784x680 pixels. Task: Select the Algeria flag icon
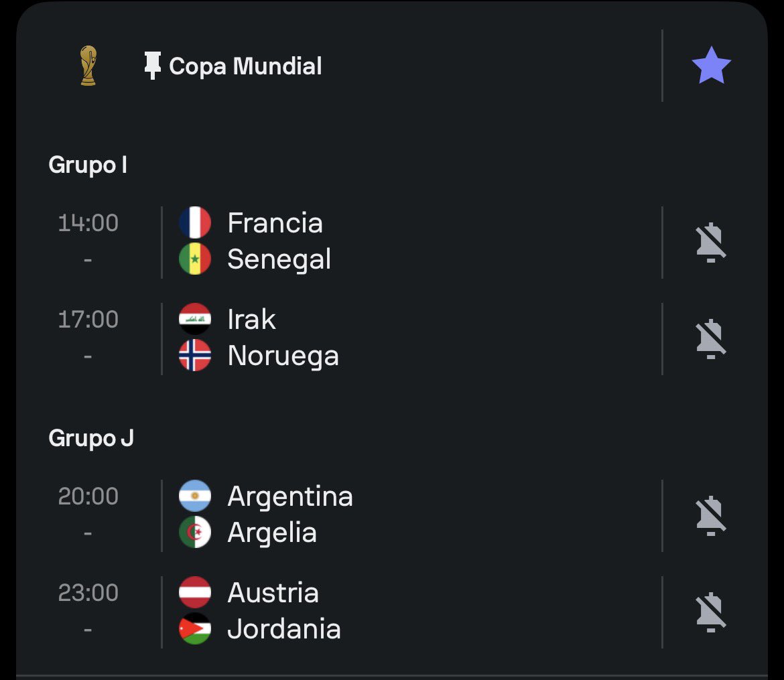point(195,533)
